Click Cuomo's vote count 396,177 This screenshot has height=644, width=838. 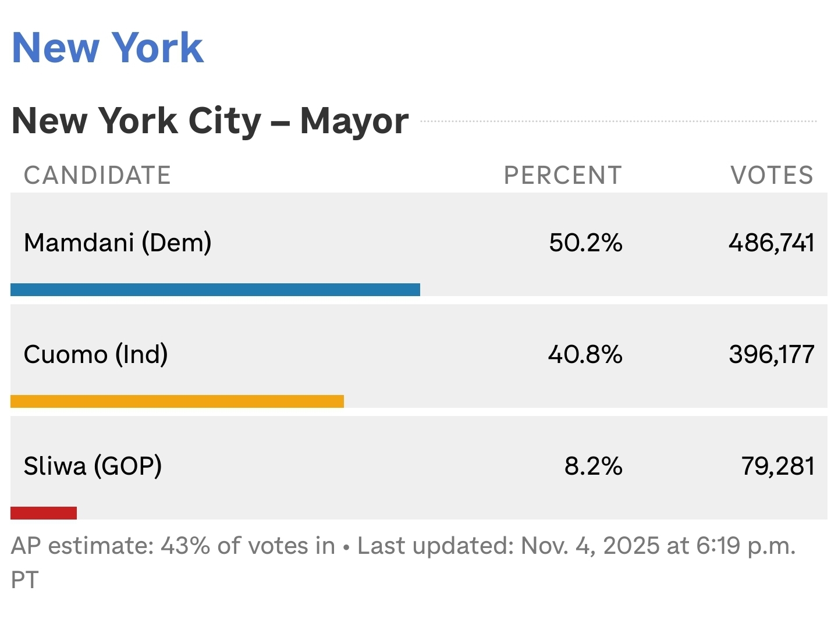point(771,354)
